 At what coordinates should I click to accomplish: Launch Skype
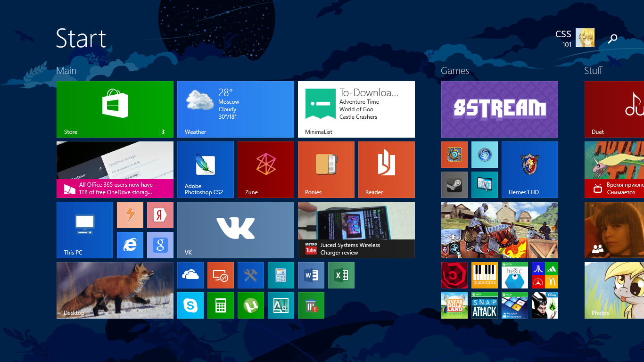tap(190, 305)
